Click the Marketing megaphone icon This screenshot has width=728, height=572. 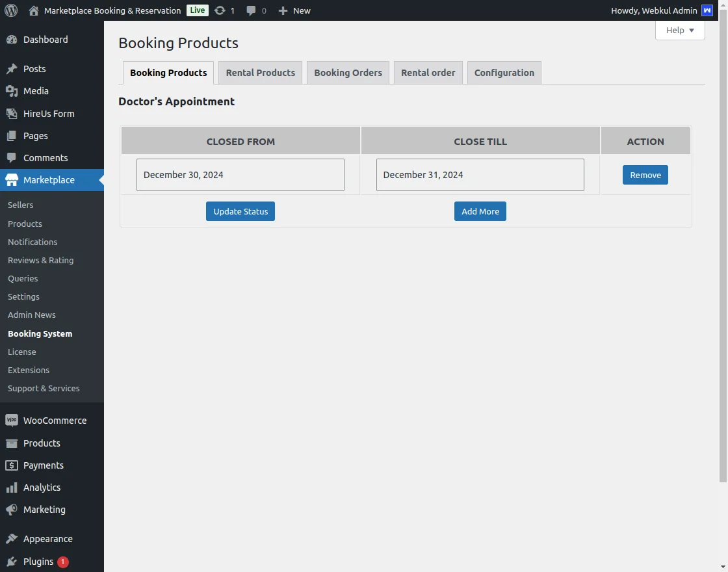pyautogui.click(x=12, y=510)
